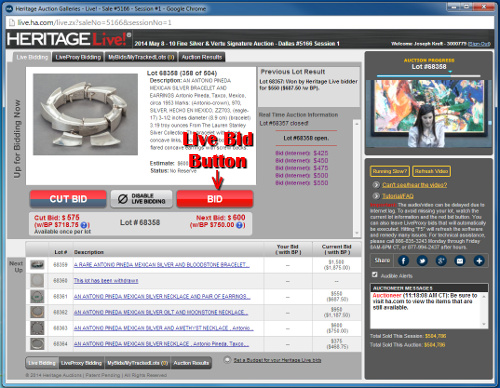Screen dimensions: 500x388
Task: Open more sharing options plus icon
Action: 479,261
